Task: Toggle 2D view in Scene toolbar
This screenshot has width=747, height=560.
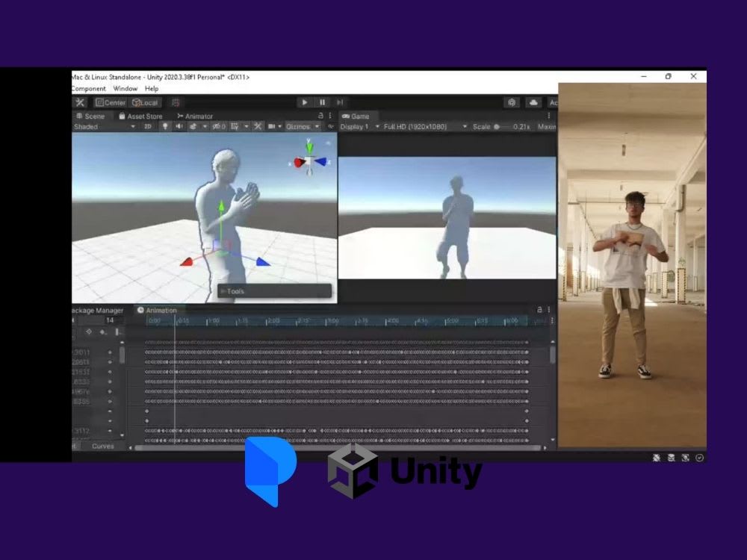Action: coord(148,127)
